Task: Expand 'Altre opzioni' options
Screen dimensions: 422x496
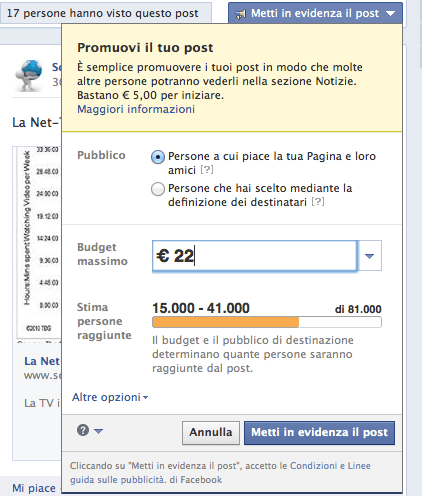Action: [x=110, y=397]
